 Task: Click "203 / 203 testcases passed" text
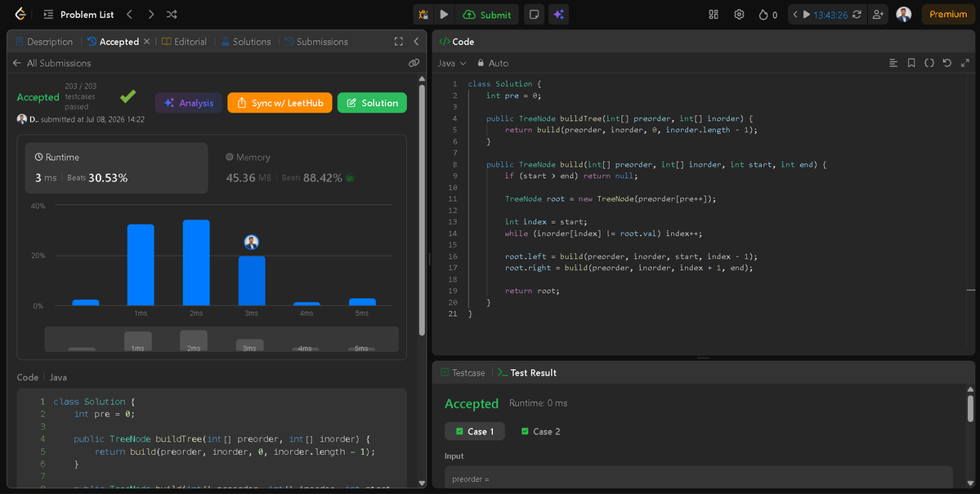[81, 97]
